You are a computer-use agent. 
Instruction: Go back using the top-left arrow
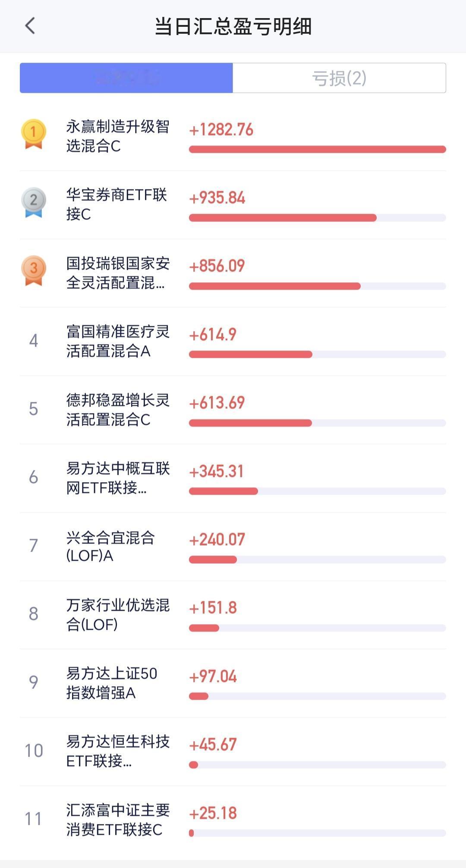30,26
